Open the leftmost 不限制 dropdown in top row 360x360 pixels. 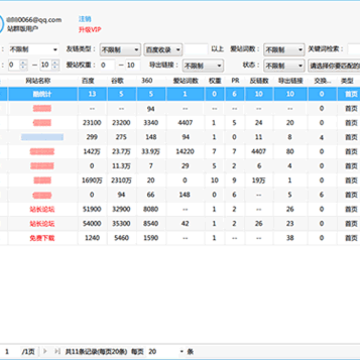coord(33,50)
